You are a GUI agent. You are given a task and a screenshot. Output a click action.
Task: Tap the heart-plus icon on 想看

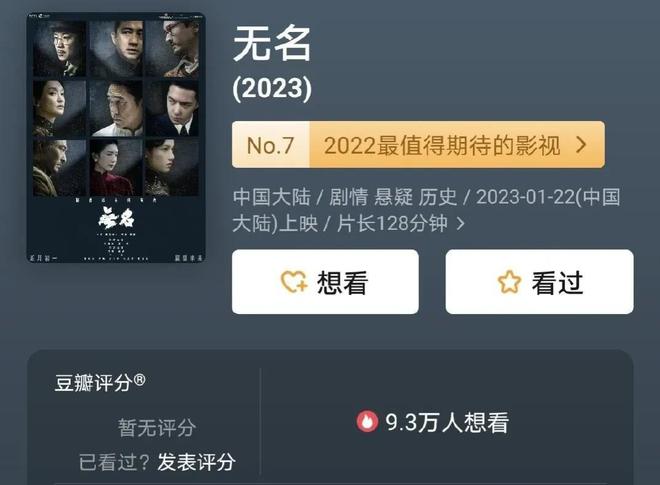(294, 281)
